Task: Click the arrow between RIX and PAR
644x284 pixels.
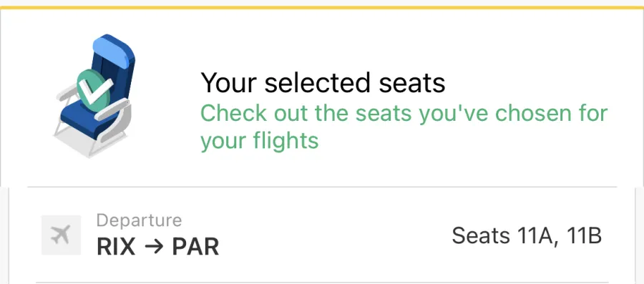Action: 154,247
